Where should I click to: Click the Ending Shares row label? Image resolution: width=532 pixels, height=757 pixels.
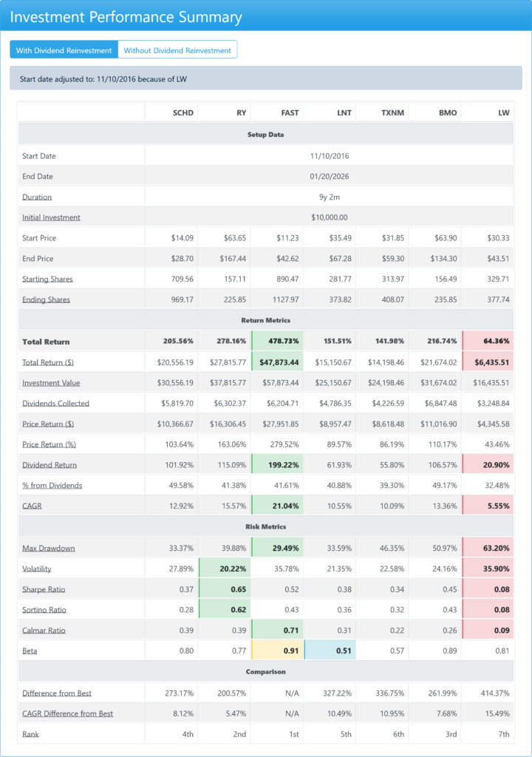46,299
